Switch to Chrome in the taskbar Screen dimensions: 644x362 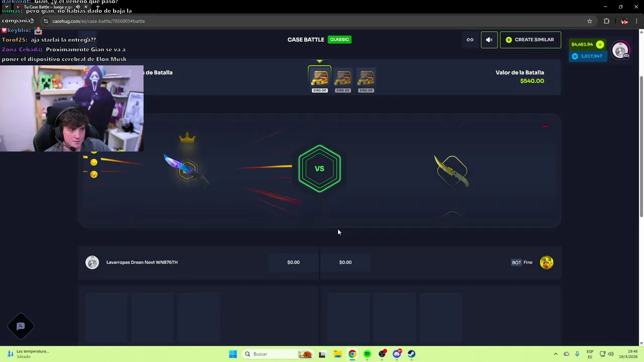(352, 354)
